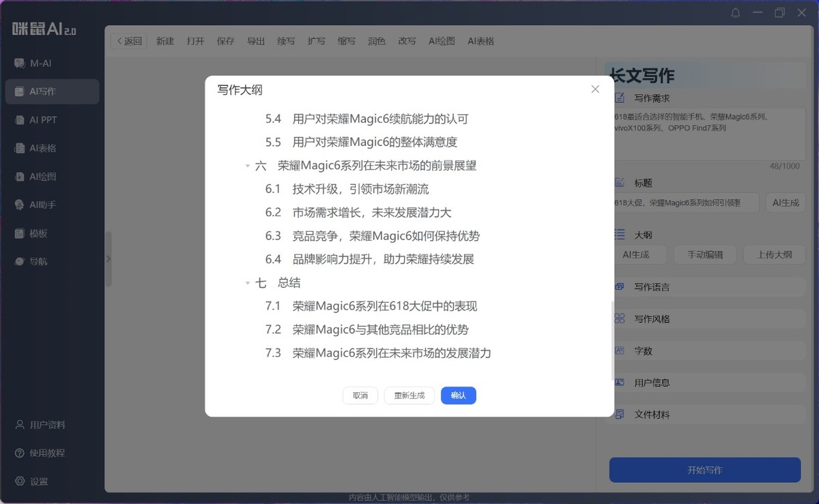
Task: Click the outline dialog vertical scrollbar
Action: pyautogui.click(x=612, y=340)
